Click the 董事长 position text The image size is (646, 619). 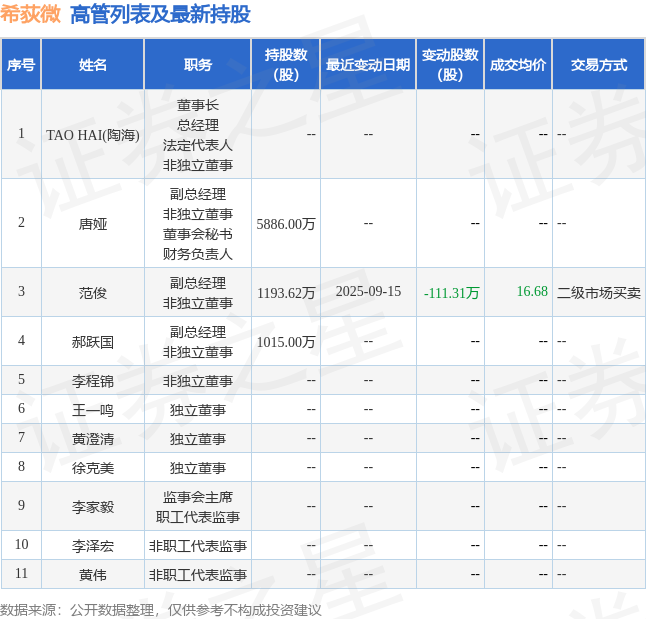tap(198, 105)
